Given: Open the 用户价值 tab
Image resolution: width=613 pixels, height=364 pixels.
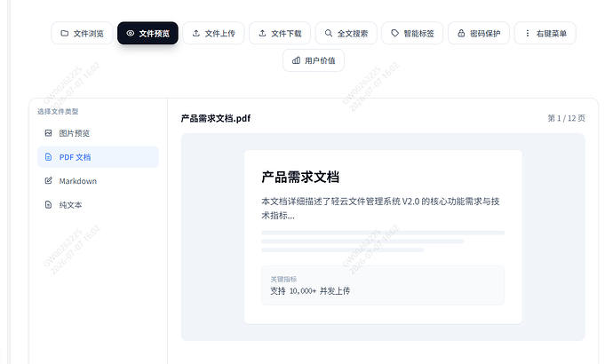Looking at the screenshot, I should 314,60.
